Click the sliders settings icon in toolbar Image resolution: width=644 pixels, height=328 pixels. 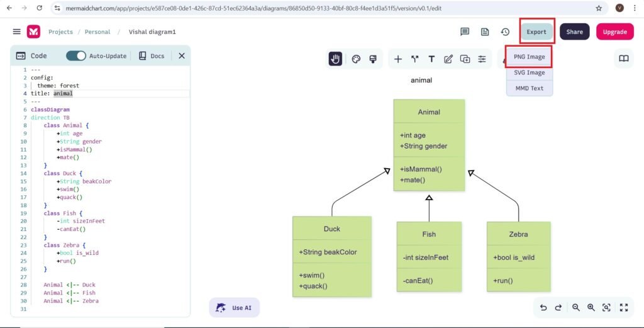(x=482, y=59)
